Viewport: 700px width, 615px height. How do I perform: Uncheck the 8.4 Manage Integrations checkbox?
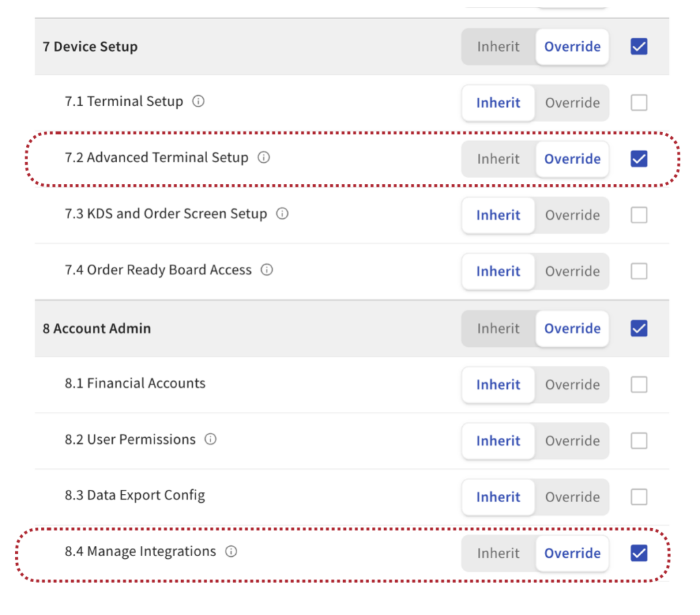click(638, 553)
